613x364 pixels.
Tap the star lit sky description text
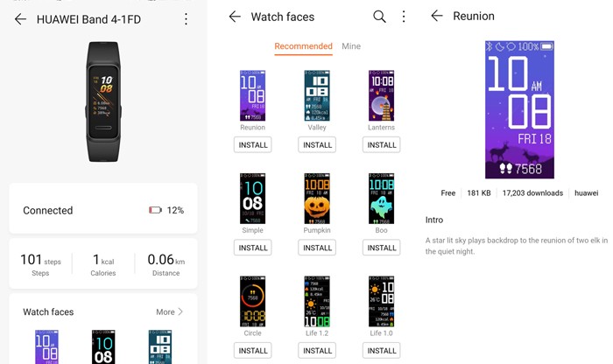[517, 246]
